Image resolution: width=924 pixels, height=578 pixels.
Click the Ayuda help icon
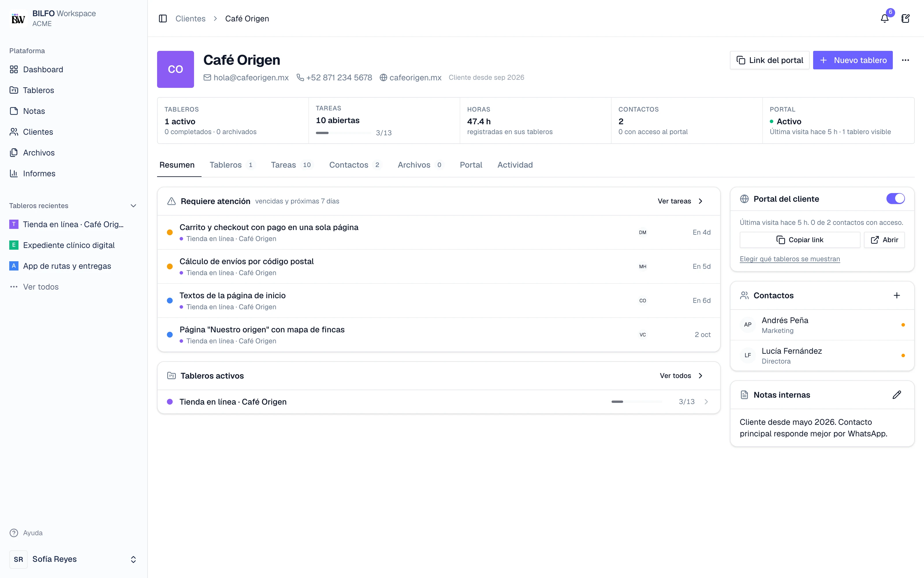pos(14,533)
